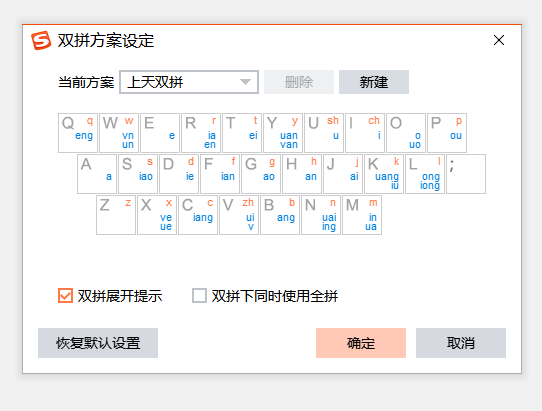The width and height of the screenshot is (542, 411).
Task: Select the semicolon key tile
Action: coord(466,174)
